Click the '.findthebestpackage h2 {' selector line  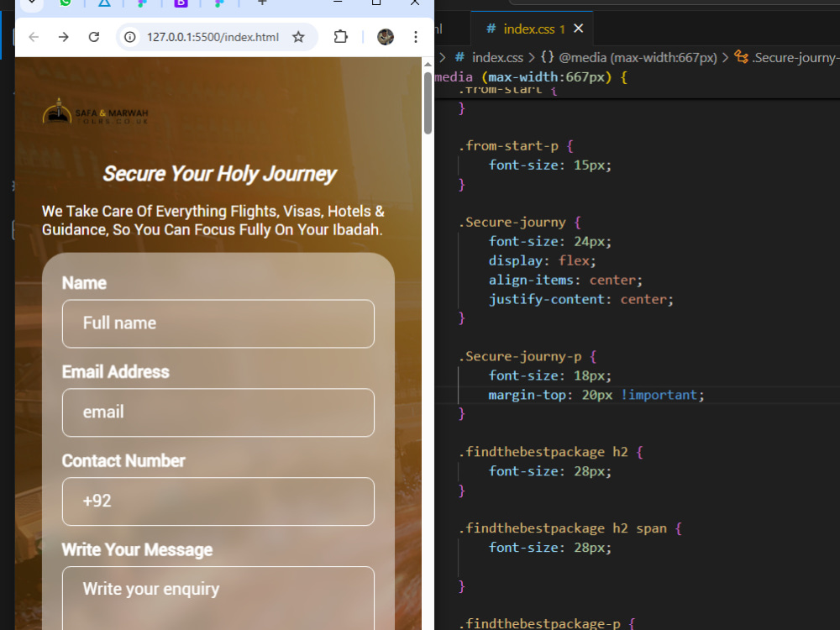point(551,452)
